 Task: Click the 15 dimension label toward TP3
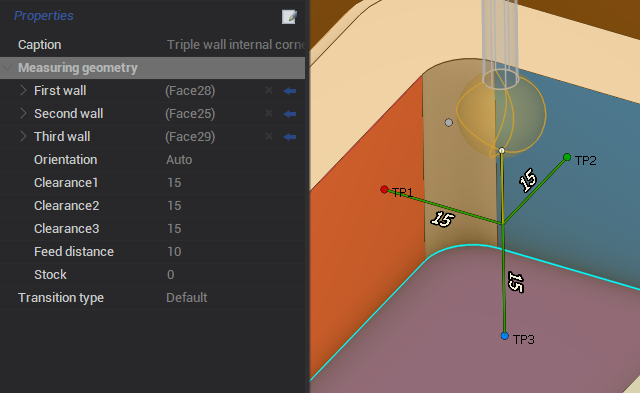tap(516, 282)
